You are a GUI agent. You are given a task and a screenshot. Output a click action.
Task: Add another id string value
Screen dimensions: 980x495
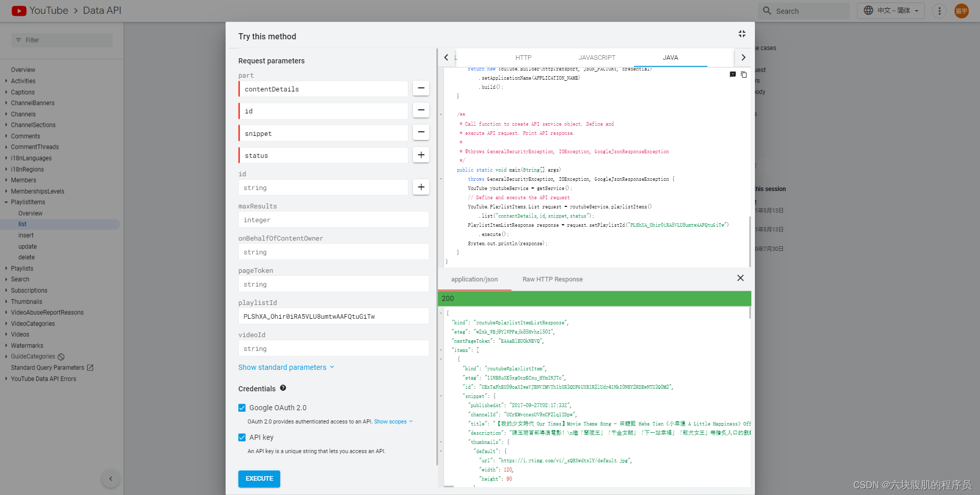pyautogui.click(x=421, y=187)
